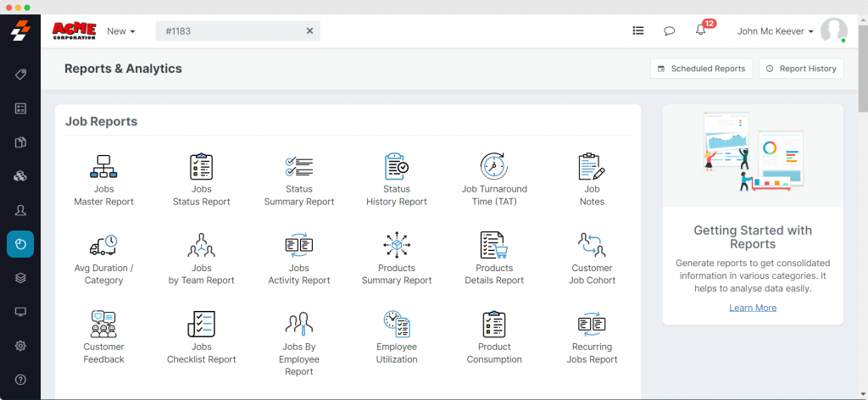Open the John Mc Keever user menu
The width and height of the screenshot is (868, 400).
pyautogui.click(x=775, y=31)
